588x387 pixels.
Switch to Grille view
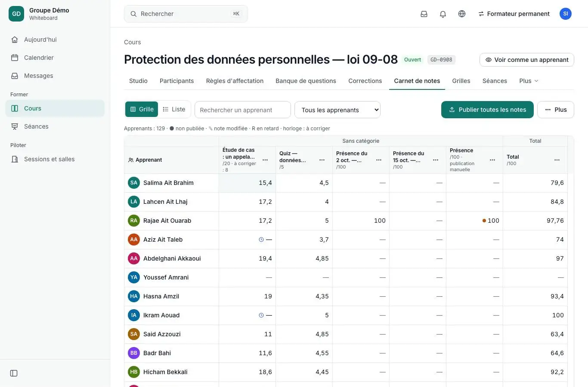point(142,109)
